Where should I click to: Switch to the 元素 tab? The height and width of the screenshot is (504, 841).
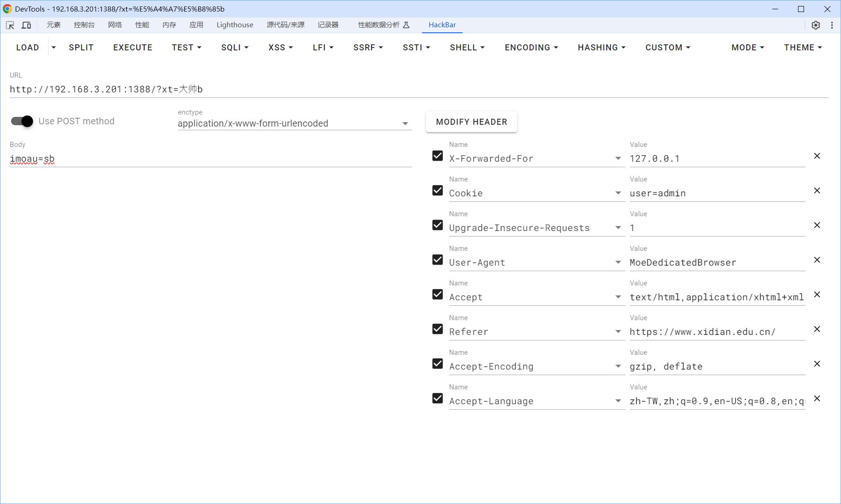[54, 25]
